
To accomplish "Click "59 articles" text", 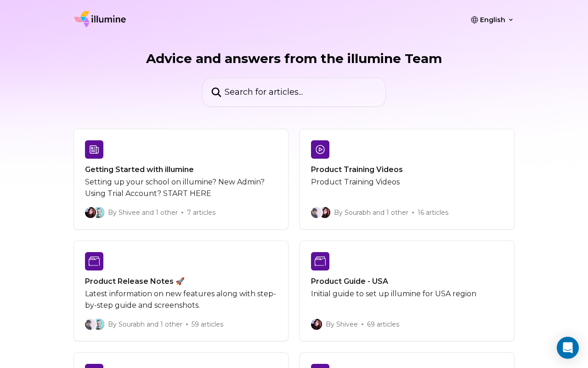I will [207, 324].
